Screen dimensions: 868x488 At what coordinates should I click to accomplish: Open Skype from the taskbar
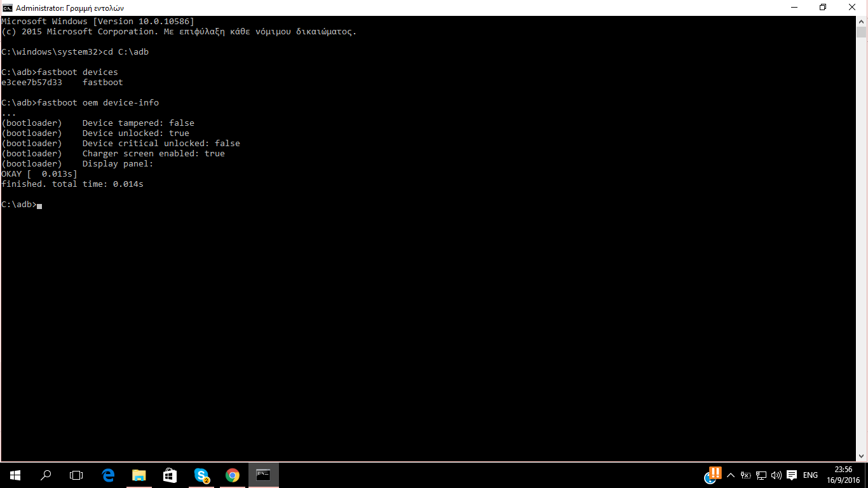201,475
